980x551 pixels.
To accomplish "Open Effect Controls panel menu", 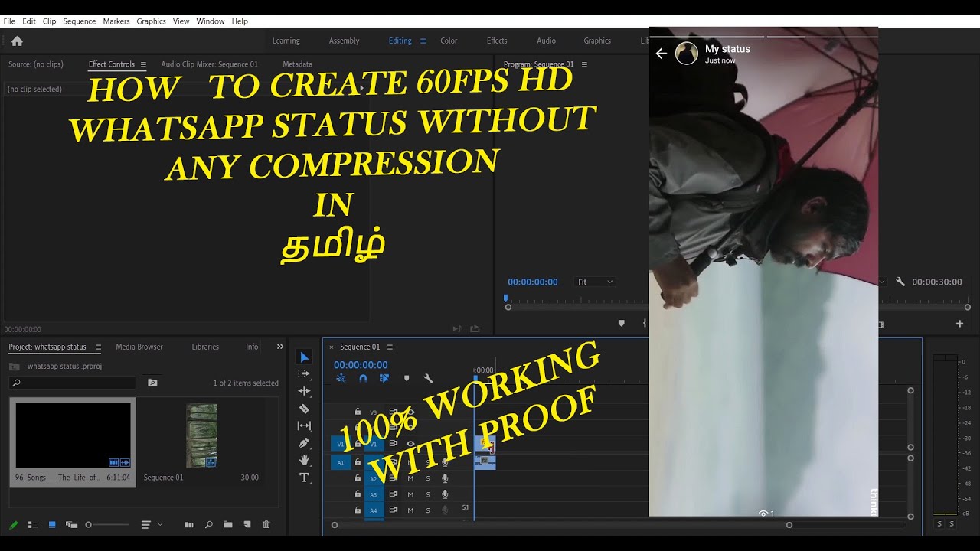I will point(143,64).
